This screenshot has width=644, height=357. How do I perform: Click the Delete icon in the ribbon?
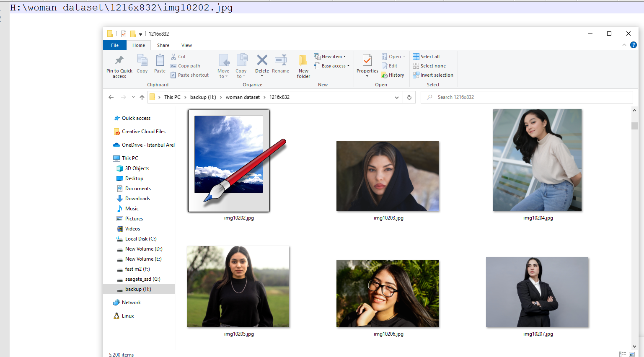point(262,61)
